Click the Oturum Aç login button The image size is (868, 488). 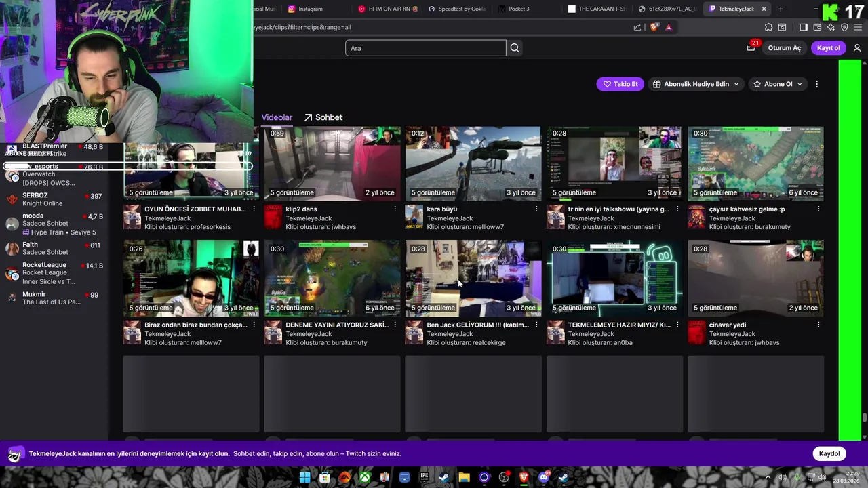(785, 47)
